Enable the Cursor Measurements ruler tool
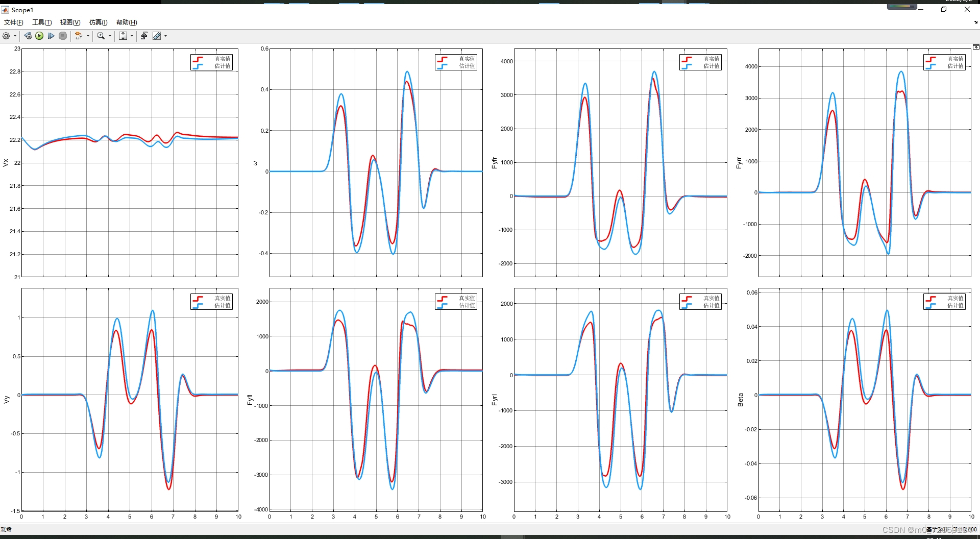The height and width of the screenshot is (539, 980). 157,36
